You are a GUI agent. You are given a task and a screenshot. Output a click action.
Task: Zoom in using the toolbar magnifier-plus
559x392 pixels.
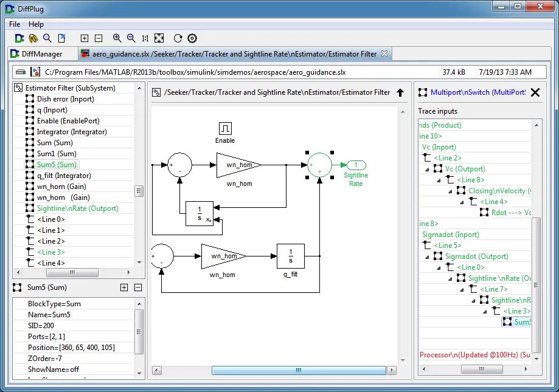[x=117, y=38]
